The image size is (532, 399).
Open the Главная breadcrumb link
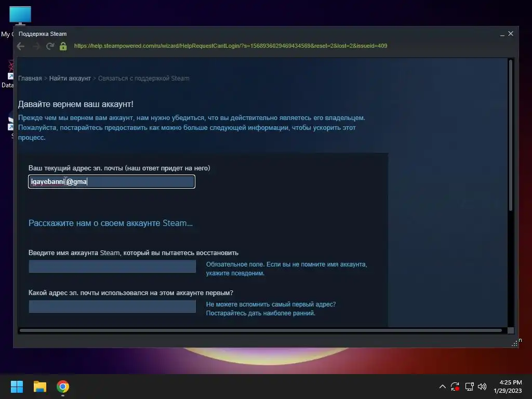pyautogui.click(x=30, y=78)
